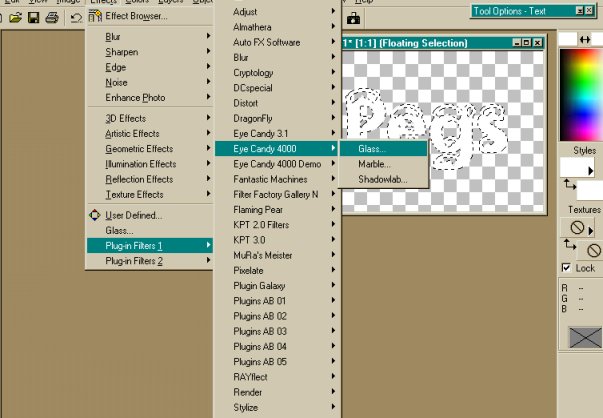Click the Effect Browser icon
Viewport: 603px width, 418px height.
(x=95, y=16)
